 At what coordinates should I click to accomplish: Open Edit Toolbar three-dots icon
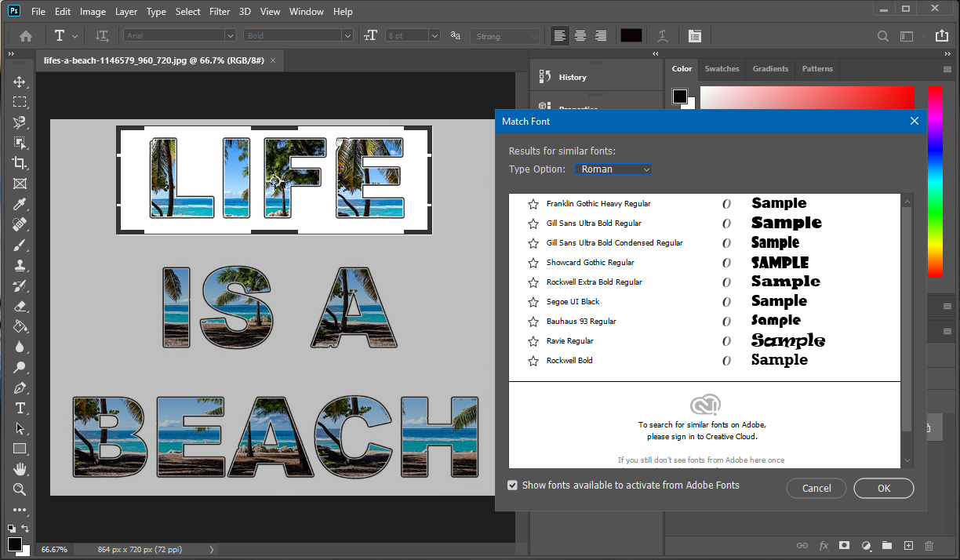pos(20,509)
